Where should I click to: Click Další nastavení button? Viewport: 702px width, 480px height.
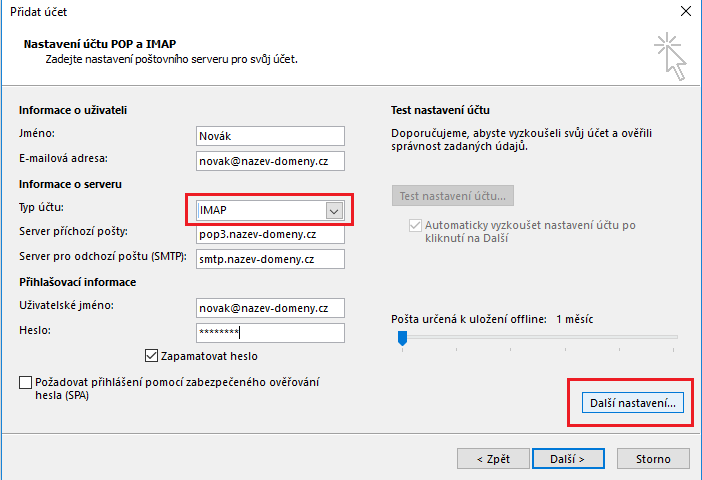click(632, 403)
